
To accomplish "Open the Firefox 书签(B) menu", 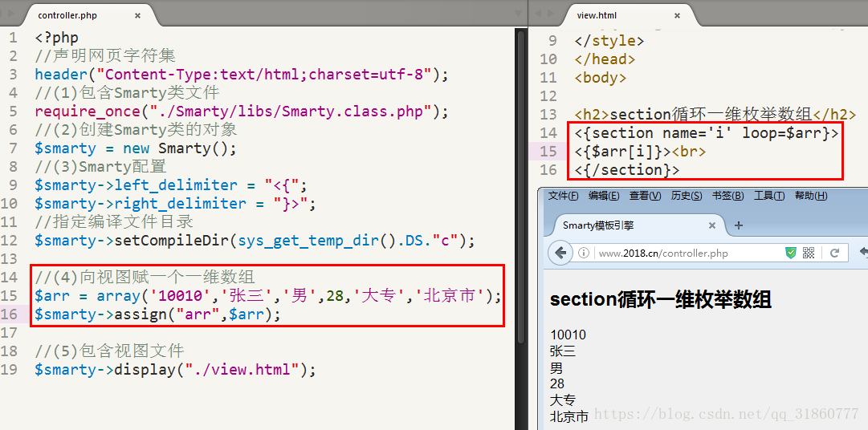I will tap(728, 196).
